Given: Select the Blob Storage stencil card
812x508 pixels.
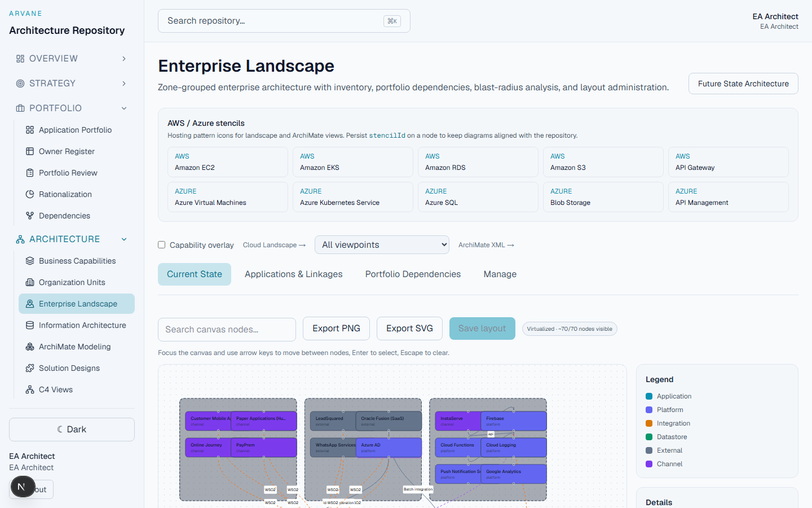Looking at the screenshot, I should point(603,197).
